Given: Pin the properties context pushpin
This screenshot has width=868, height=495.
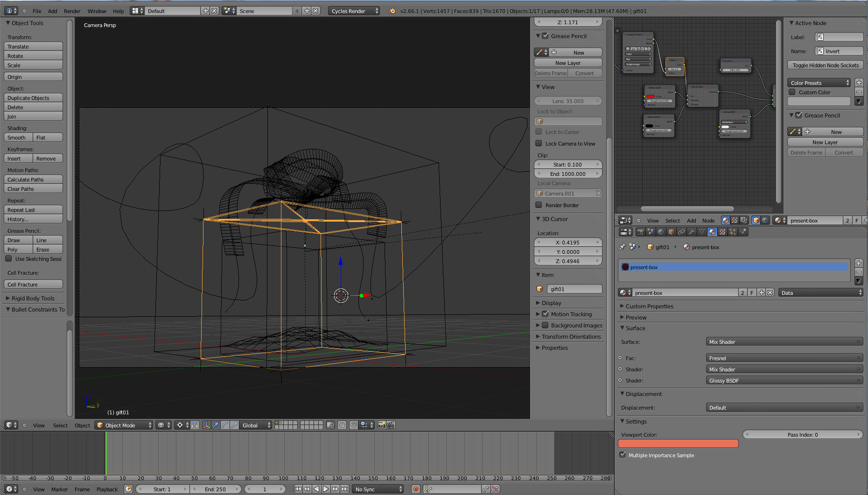Looking at the screenshot, I should click(x=622, y=247).
